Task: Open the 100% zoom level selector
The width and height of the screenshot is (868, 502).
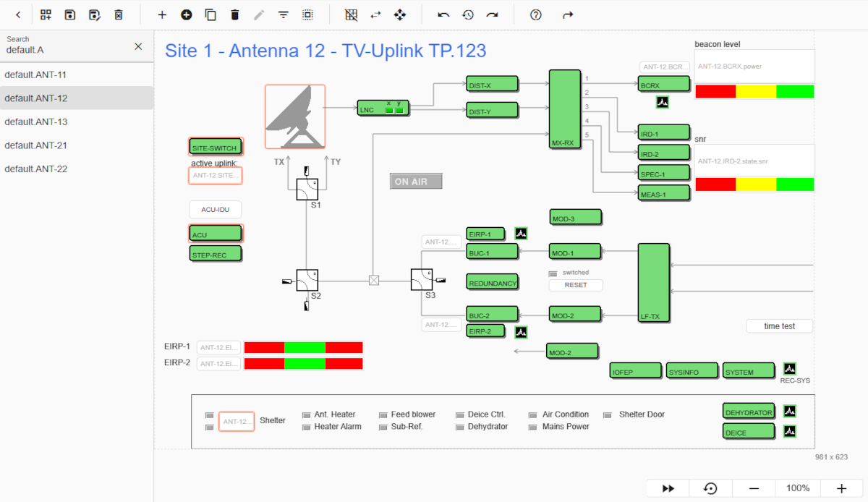Action: tap(798, 488)
